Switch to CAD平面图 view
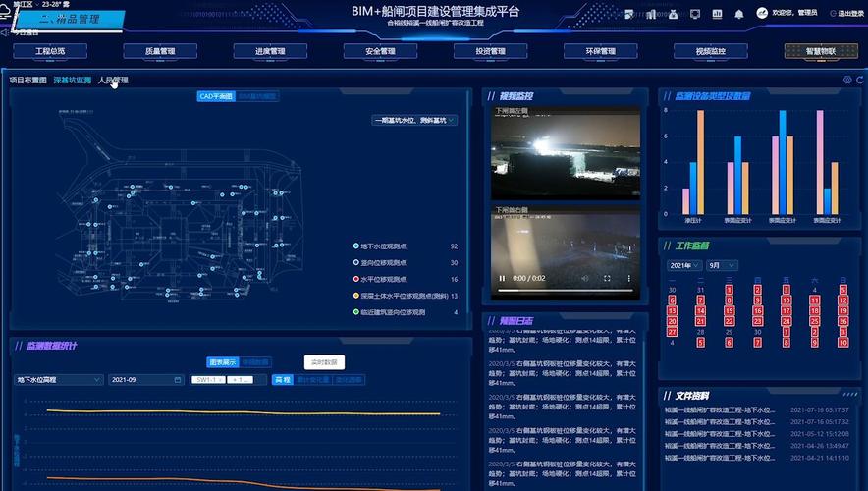The width and height of the screenshot is (868, 491). pos(216,96)
